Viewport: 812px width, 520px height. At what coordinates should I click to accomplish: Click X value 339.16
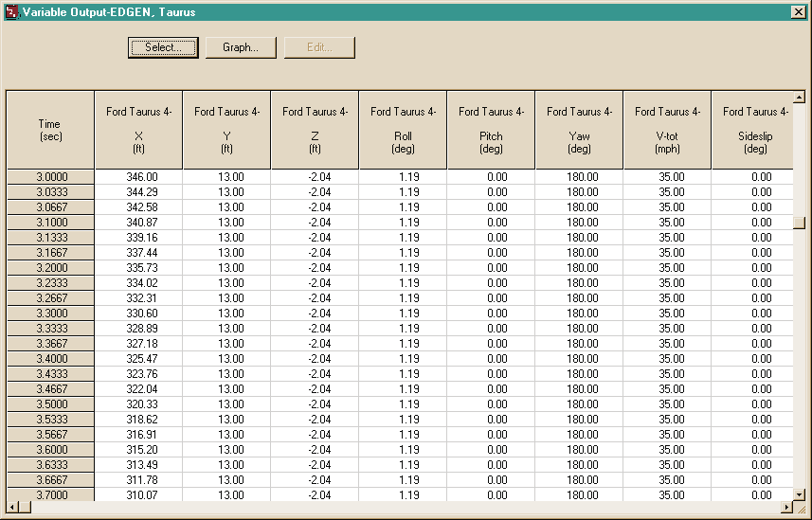pos(138,237)
